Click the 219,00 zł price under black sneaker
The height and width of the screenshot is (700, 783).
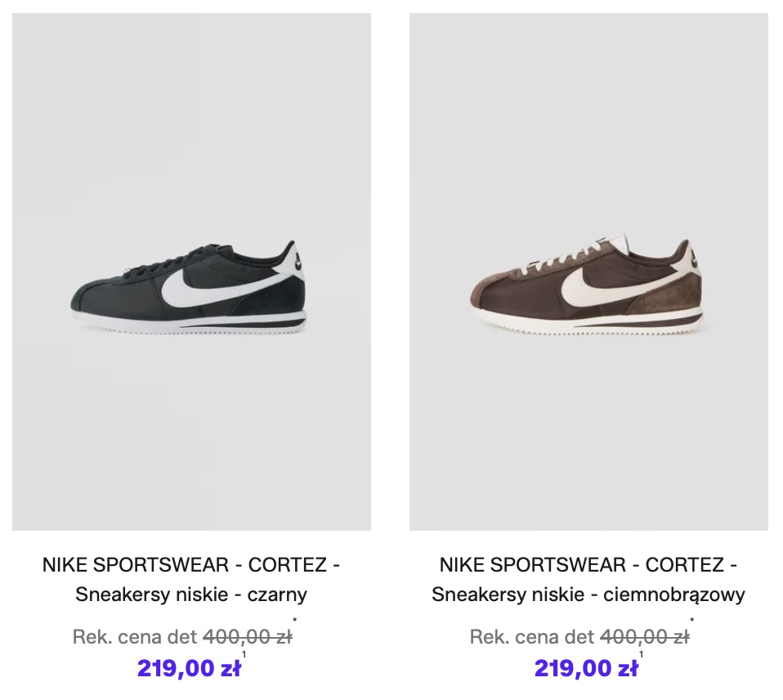tap(189, 669)
